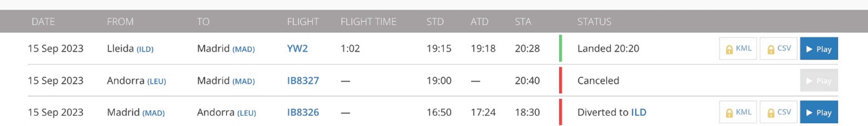Play the YW2 Lleida flight track

click(x=818, y=49)
